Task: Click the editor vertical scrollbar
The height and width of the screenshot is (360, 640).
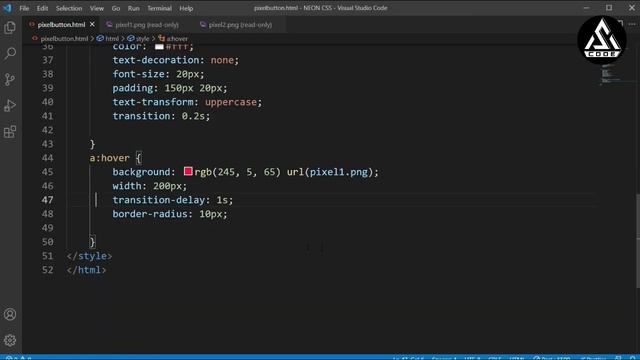Action: [x=638, y=241]
